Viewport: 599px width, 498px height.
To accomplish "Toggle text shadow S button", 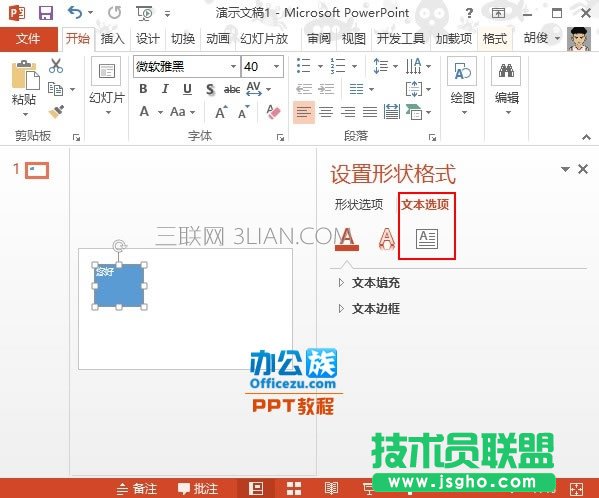I will click(x=210, y=89).
